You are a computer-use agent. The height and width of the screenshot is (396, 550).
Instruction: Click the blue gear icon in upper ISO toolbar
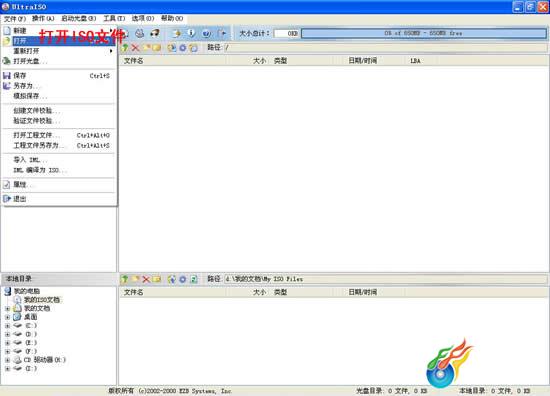click(x=182, y=48)
